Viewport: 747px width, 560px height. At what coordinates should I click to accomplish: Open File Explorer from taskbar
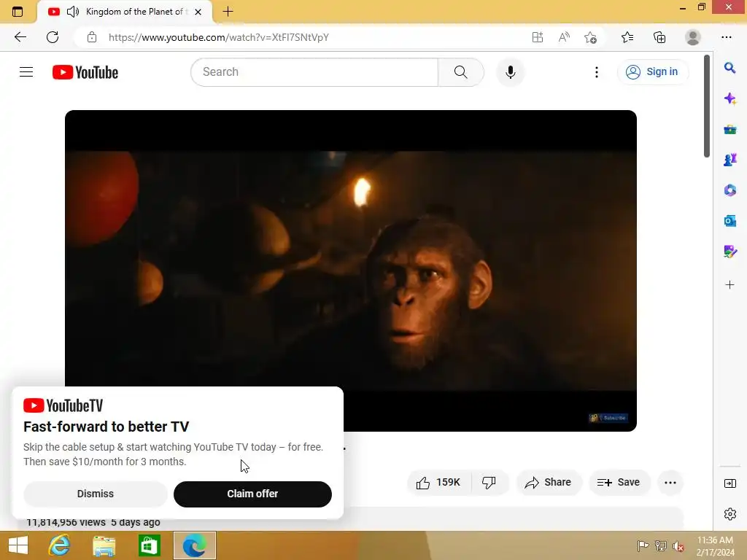(104, 545)
